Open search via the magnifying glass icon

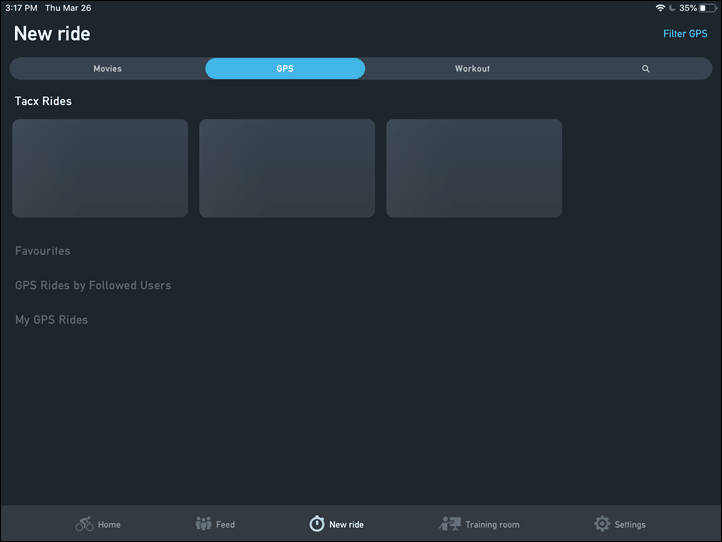(646, 69)
